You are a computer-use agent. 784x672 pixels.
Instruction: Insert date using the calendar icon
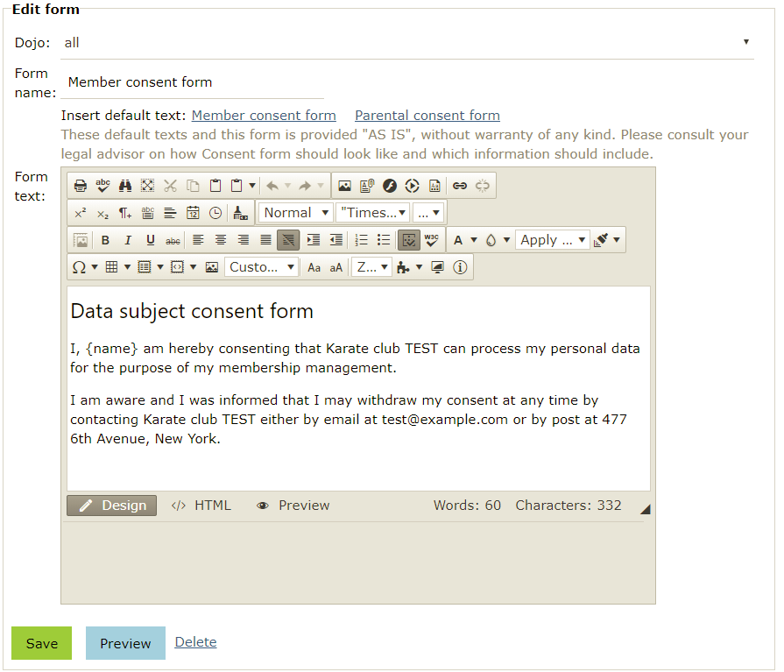coord(193,213)
